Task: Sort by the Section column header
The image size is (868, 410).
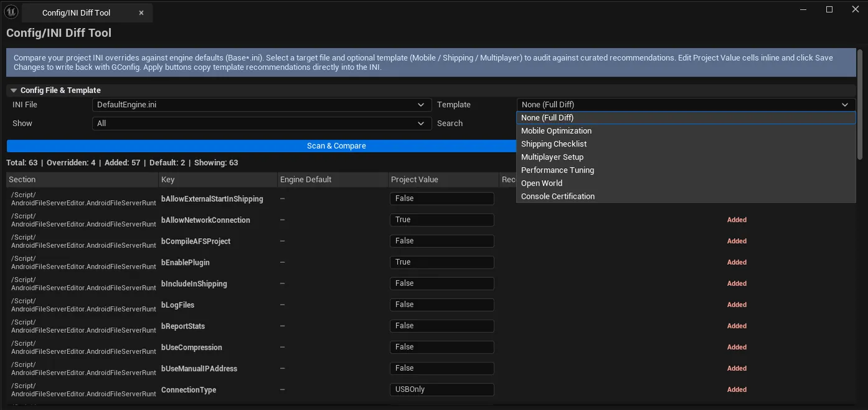Action: (82, 179)
